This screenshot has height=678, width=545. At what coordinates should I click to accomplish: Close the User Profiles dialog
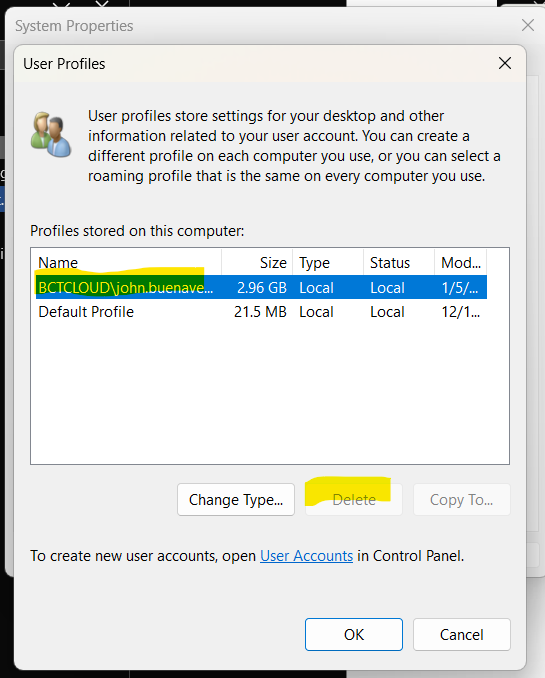point(505,64)
